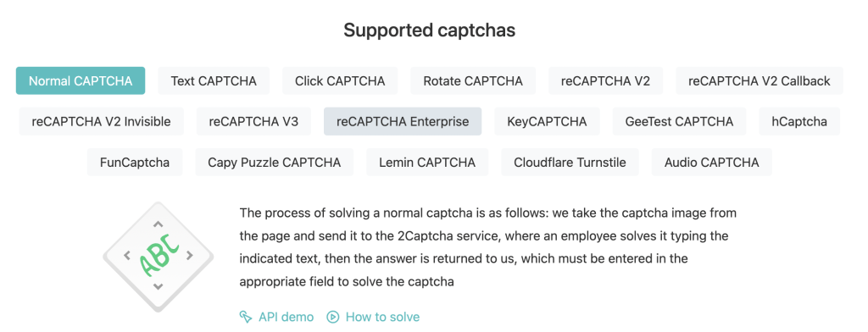Viewport: 868px width, 332px height.
Task: Choose the Cloudflare Turnstile tab
Action: (x=570, y=162)
